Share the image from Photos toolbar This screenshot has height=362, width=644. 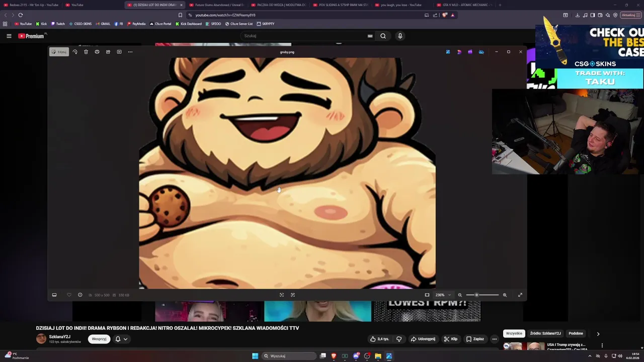pos(108,52)
